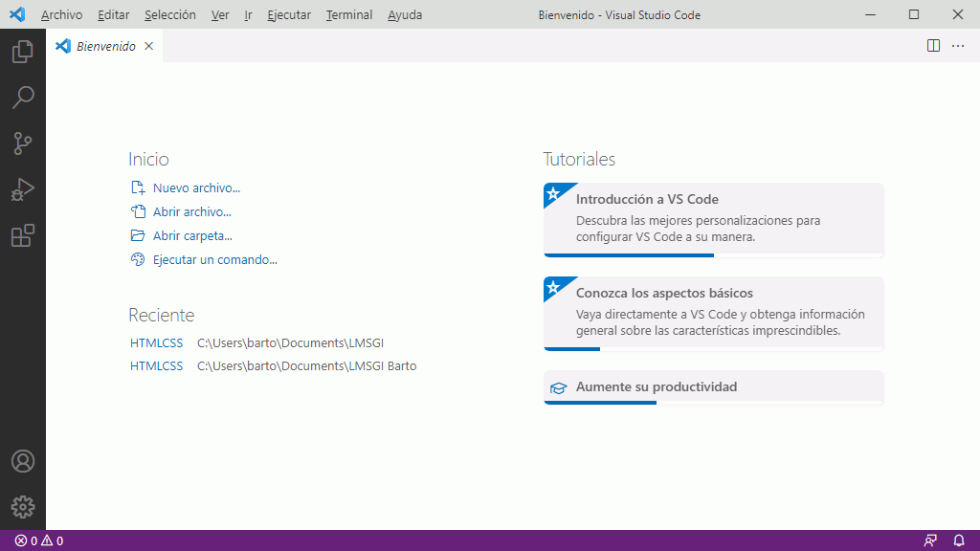Click the Nuevo archivo... link
Screen dimensions: 980x551
point(196,187)
